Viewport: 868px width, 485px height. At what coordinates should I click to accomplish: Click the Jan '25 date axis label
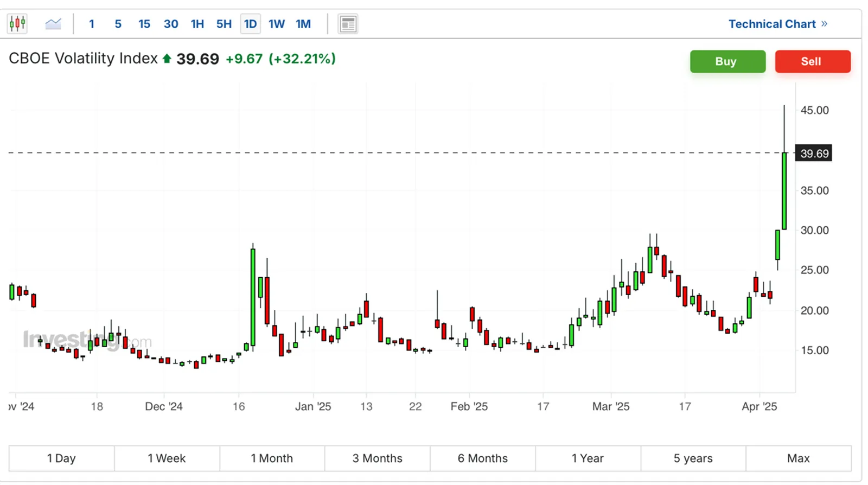313,406
